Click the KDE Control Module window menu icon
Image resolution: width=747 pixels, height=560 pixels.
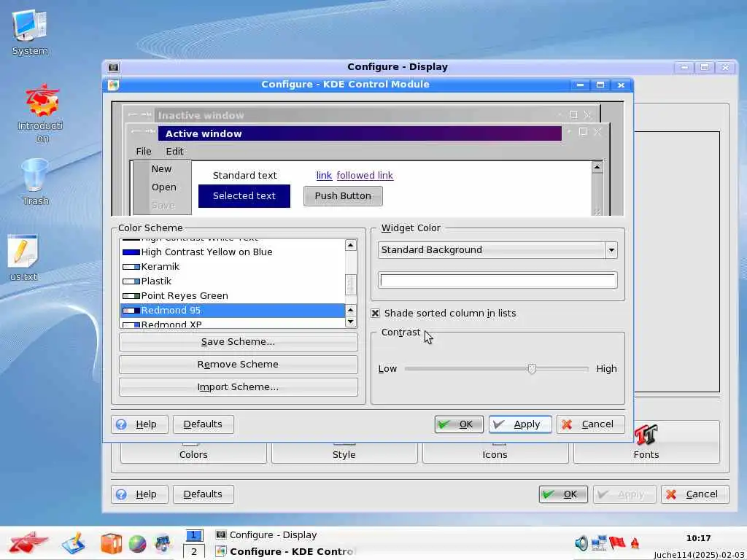click(x=113, y=85)
